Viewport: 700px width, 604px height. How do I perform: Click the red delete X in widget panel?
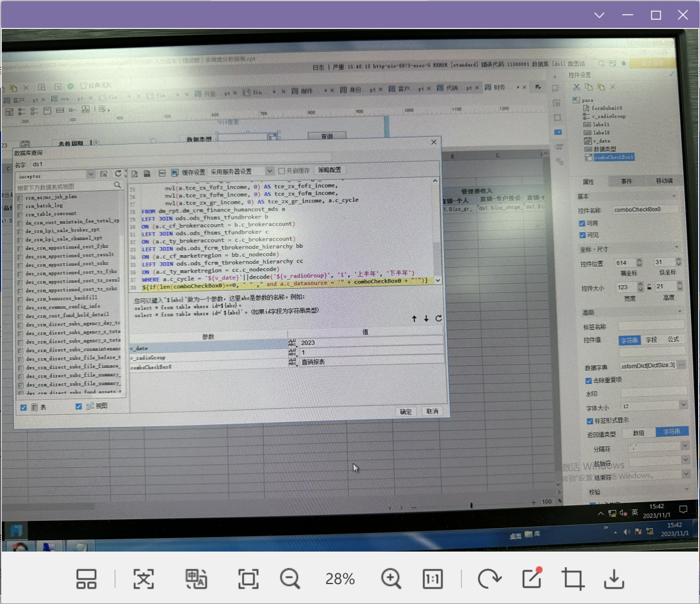[x=613, y=87]
